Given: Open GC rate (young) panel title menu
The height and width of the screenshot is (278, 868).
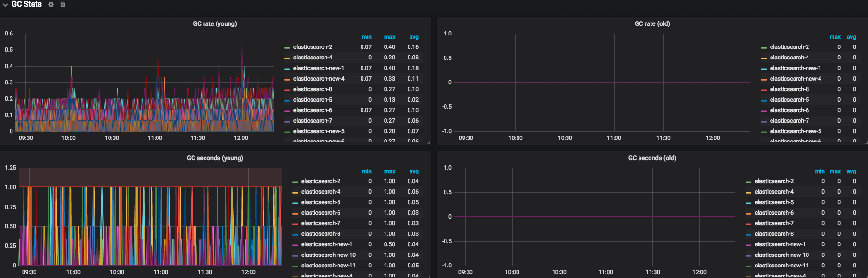Looking at the screenshot, I should (215, 23).
